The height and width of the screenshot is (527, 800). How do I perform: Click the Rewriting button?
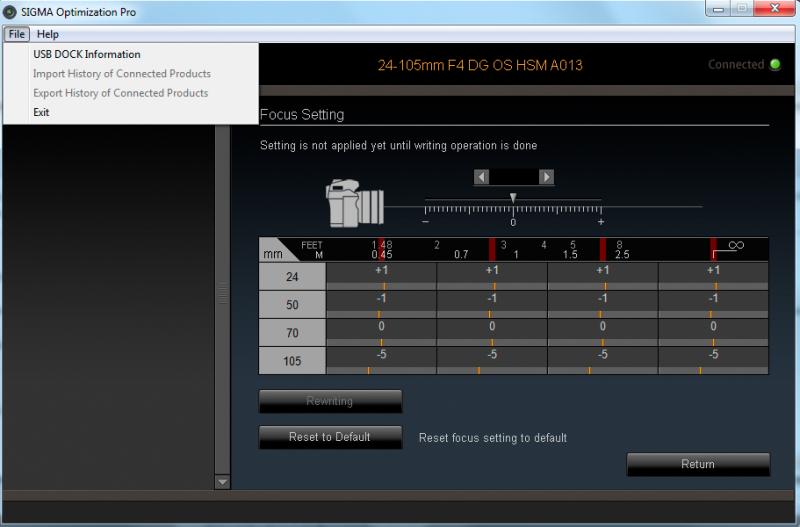coord(330,401)
